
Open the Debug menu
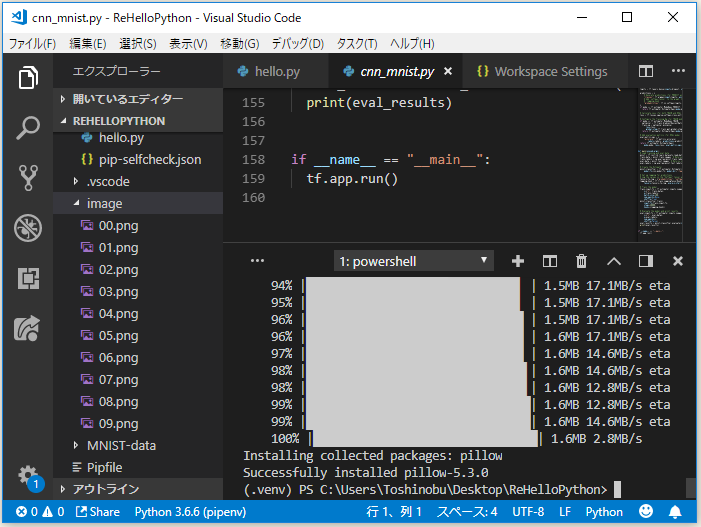pos(298,43)
